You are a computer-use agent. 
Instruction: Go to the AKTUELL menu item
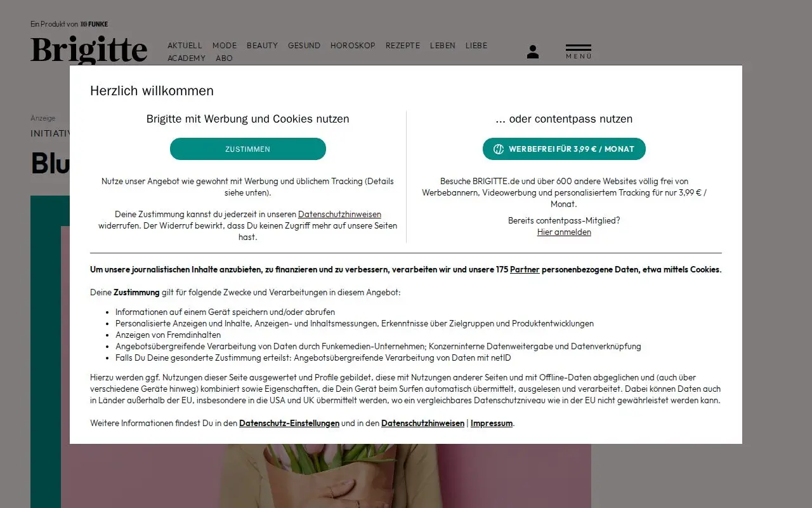pos(185,46)
